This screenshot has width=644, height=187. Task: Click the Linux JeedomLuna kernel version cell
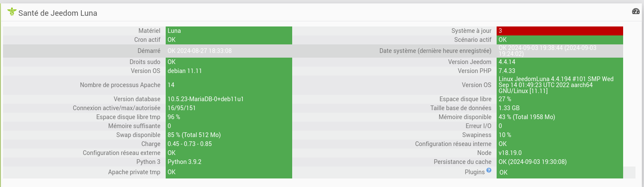click(559, 85)
